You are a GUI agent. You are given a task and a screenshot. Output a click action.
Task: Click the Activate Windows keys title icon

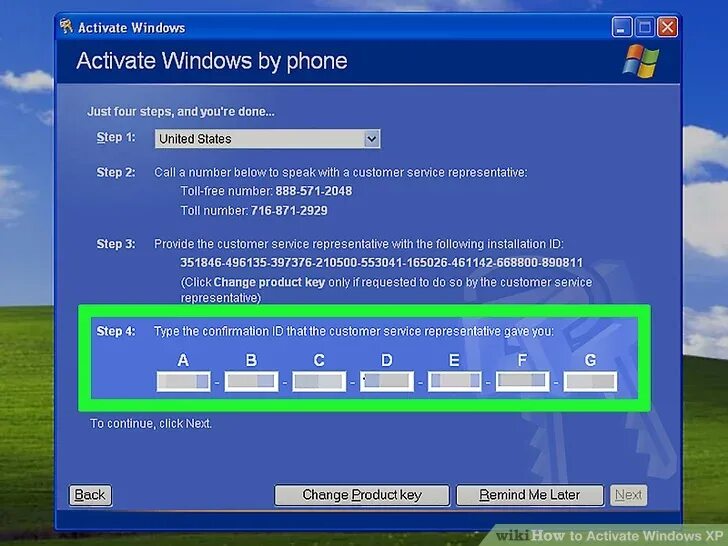click(x=66, y=26)
